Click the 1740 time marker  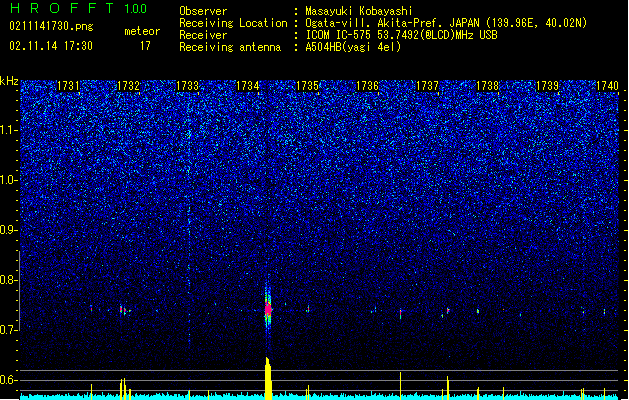pyautogui.click(x=607, y=86)
